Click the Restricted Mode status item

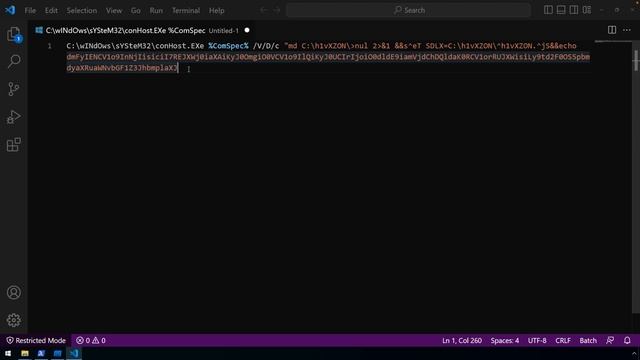pos(36,340)
